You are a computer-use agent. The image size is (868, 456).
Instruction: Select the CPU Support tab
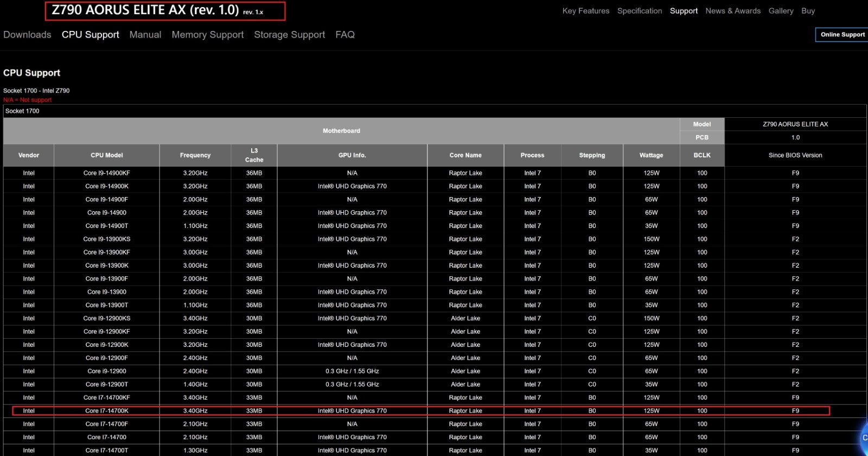(x=91, y=35)
